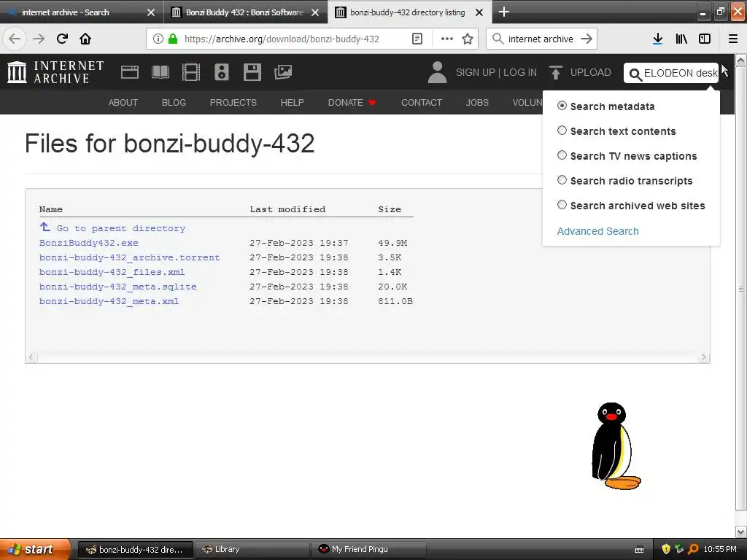Click the LOG IN link

pyautogui.click(x=519, y=72)
